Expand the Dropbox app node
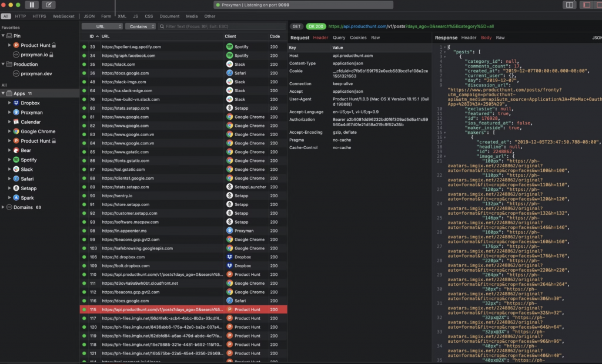 tap(9, 103)
